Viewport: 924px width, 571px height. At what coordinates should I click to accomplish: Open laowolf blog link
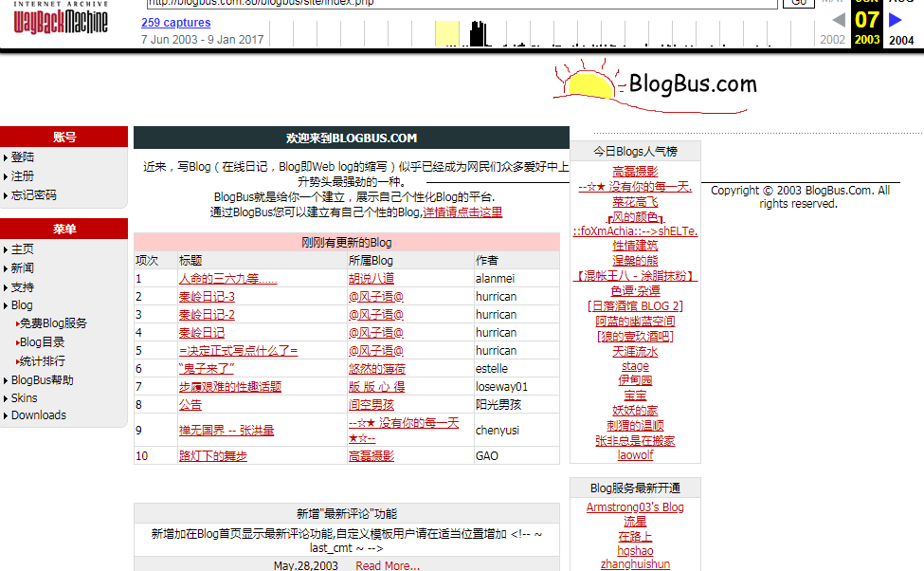point(635,454)
